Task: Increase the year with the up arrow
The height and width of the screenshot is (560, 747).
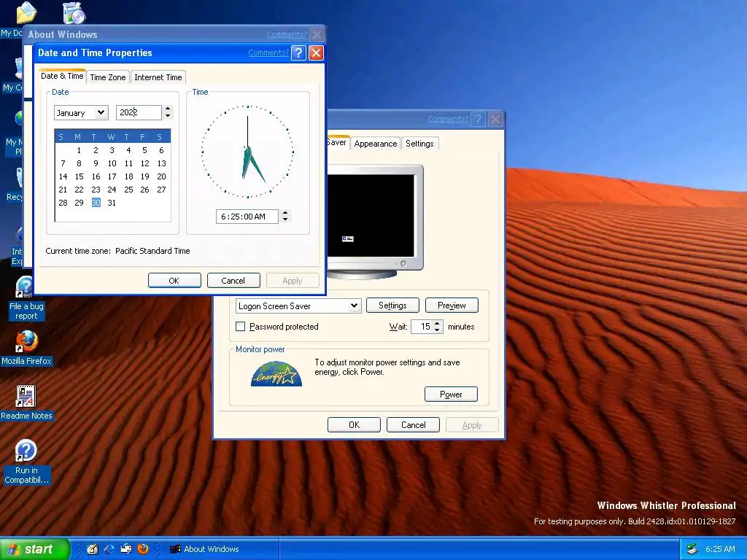Action: tap(168, 109)
